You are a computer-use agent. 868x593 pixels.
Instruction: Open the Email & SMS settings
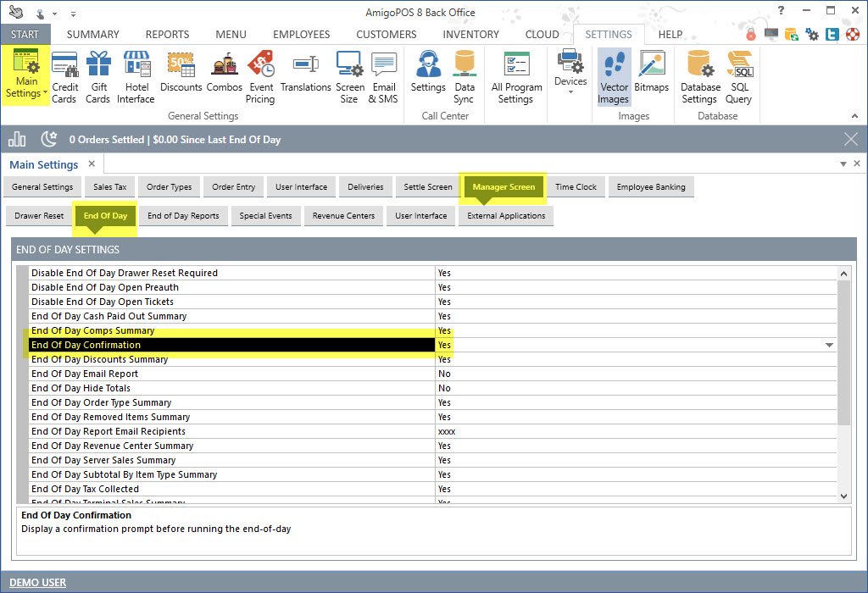(x=383, y=76)
